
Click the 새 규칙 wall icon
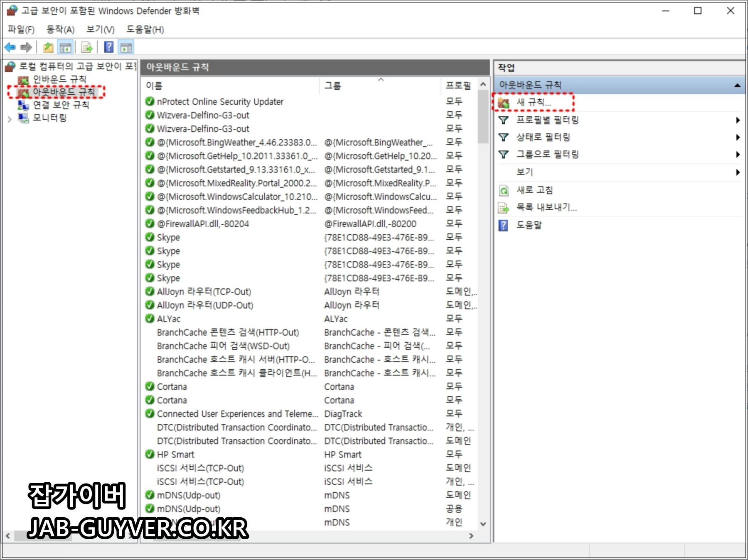click(x=504, y=103)
